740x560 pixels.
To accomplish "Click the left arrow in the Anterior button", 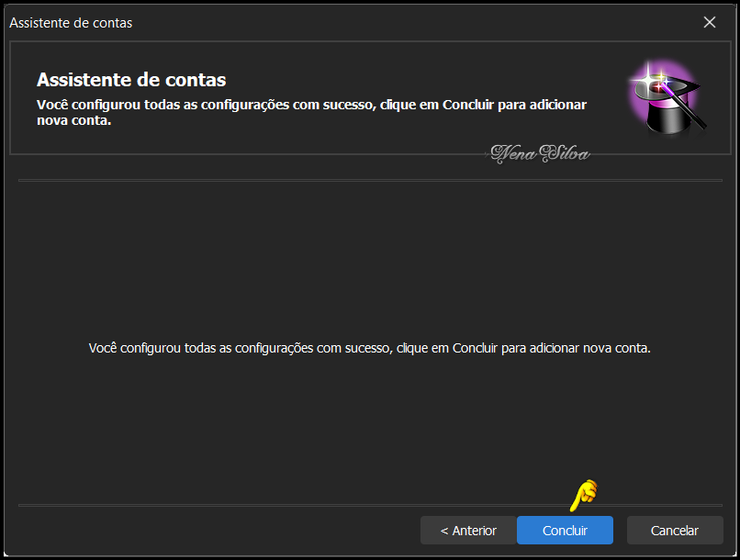I will pyautogui.click(x=444, y=531).
